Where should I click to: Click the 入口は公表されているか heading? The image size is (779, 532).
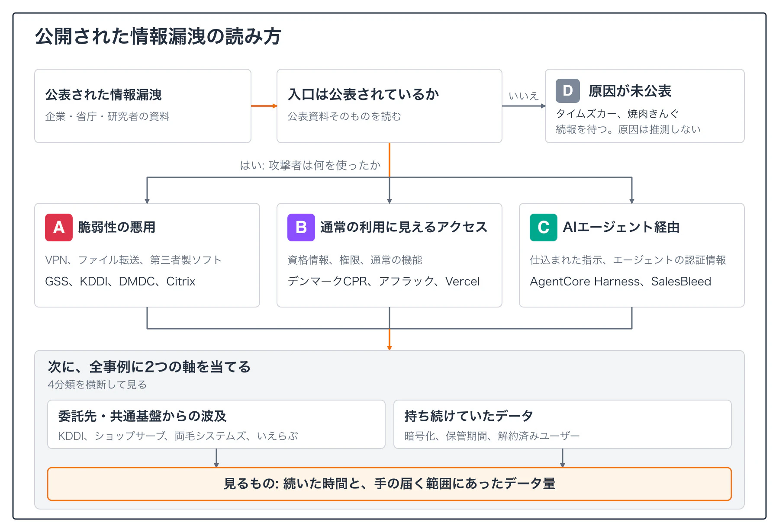tap(364, 94)
